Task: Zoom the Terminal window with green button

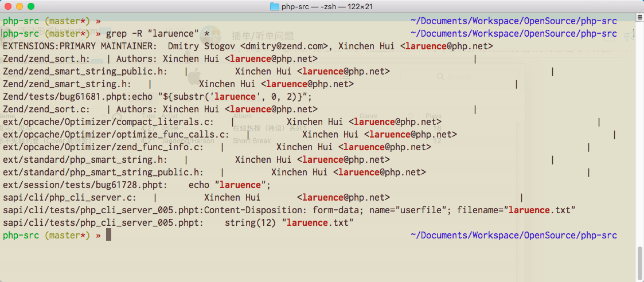Action: [x=31, y=6]
